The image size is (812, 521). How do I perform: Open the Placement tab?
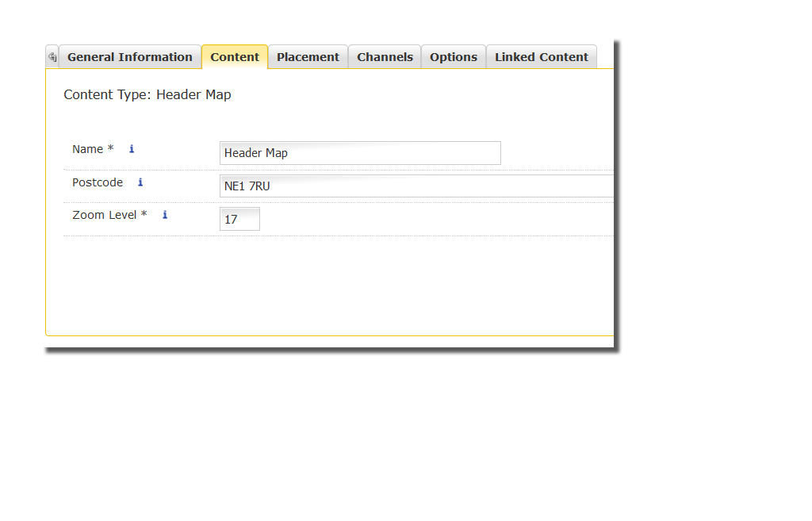click(308, 57)
